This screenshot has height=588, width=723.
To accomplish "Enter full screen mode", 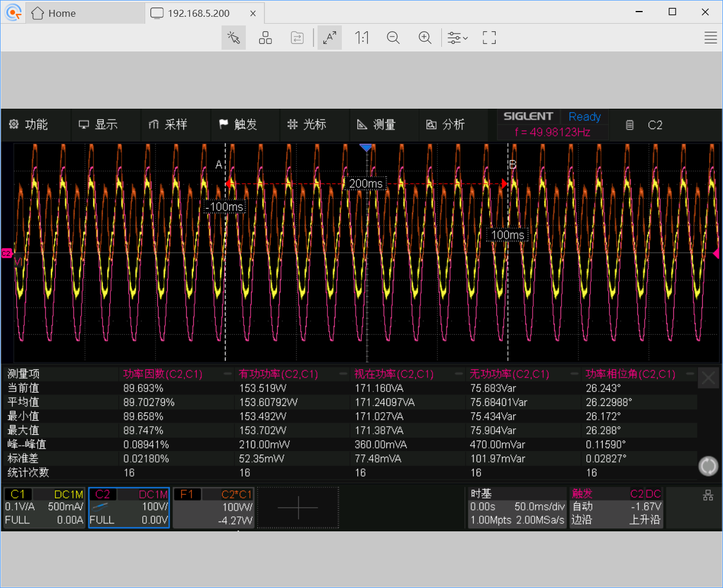I will pyautogui.click(x=489, y=38).
